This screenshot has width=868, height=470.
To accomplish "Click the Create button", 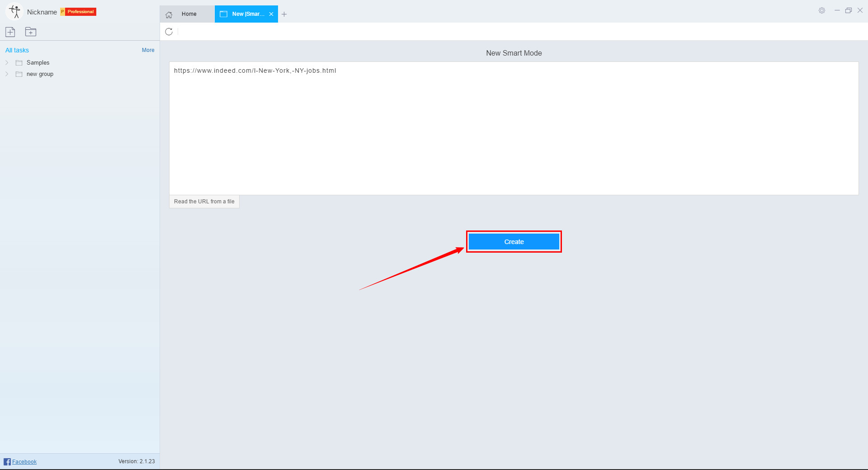I will (514, 242).
